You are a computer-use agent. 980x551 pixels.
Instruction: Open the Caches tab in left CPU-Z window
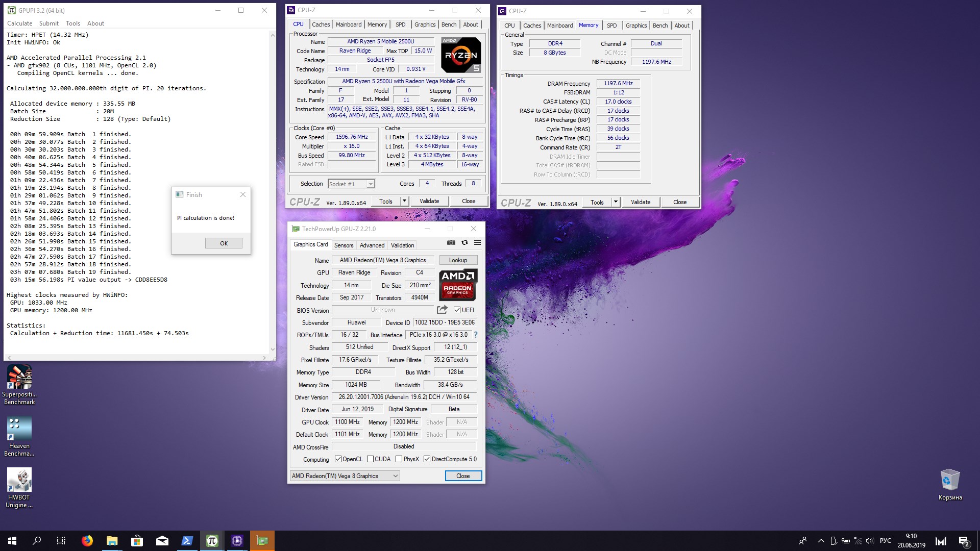321,24
